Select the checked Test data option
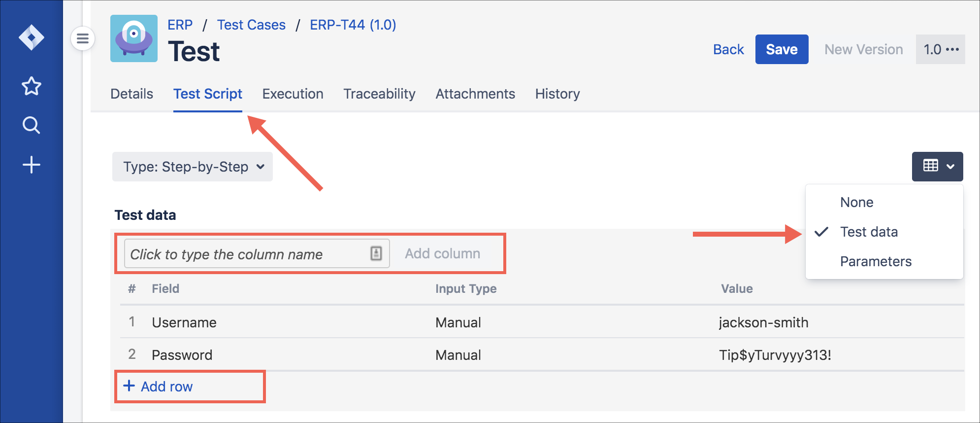This screenshot has height=423, width=980. (869, 232)
